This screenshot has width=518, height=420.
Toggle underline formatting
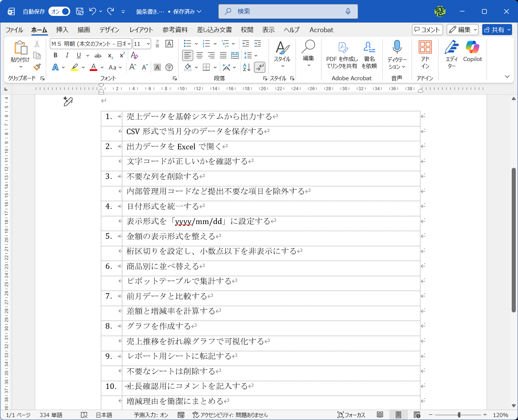point(78,55)
